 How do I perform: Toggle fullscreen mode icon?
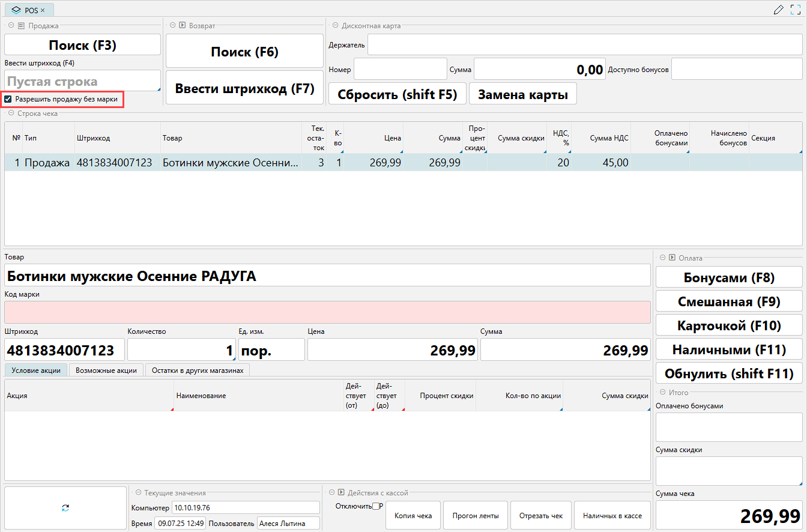tap(796, 10)
